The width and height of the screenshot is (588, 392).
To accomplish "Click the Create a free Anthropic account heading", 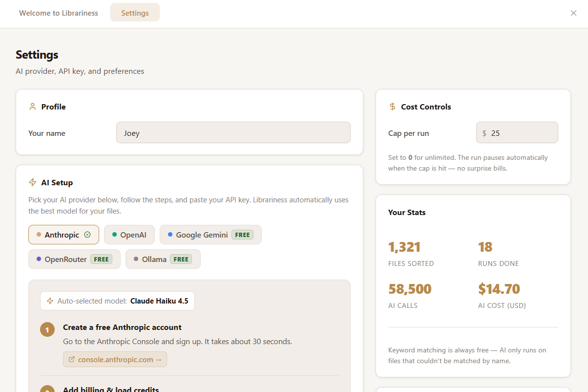I will tap(122, 327).
